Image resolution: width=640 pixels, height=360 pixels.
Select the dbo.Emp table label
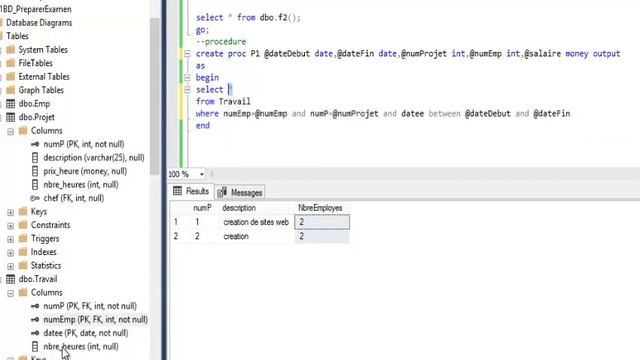34,104
